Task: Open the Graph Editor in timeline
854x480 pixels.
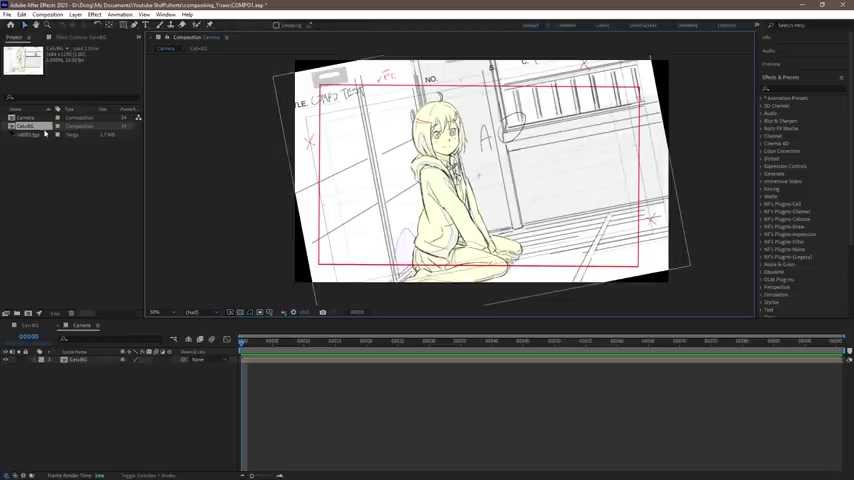Action: [227, 339]
